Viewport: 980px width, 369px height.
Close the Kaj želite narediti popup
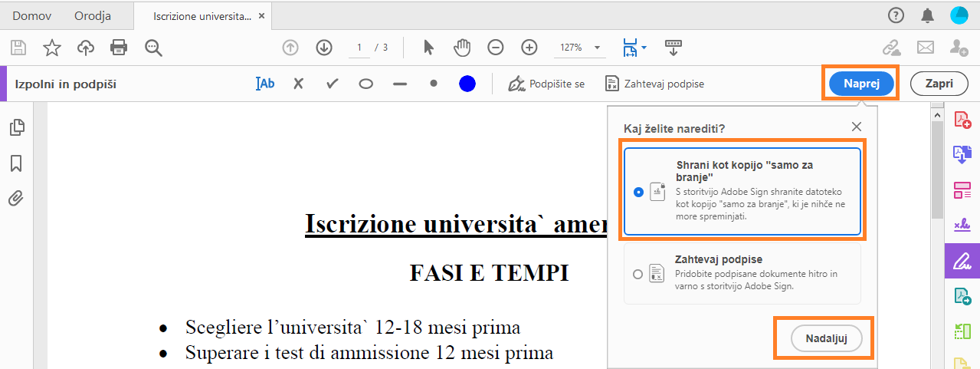(x=857, y=127)
